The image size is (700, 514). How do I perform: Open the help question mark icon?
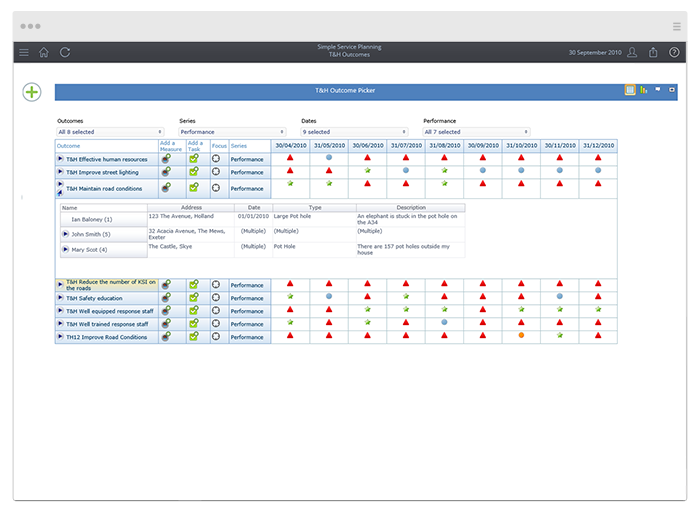click(x=674, y=52)
